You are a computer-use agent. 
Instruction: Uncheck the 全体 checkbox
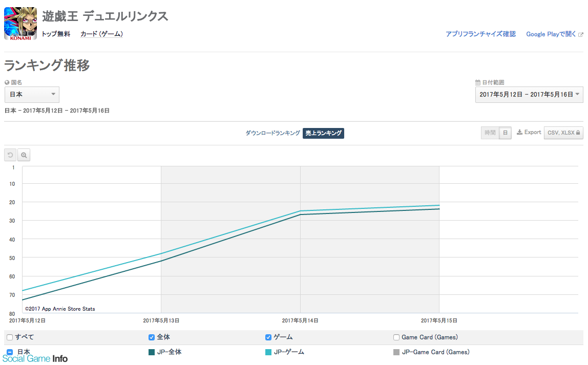pyautogui.click(x=152, y=337)
